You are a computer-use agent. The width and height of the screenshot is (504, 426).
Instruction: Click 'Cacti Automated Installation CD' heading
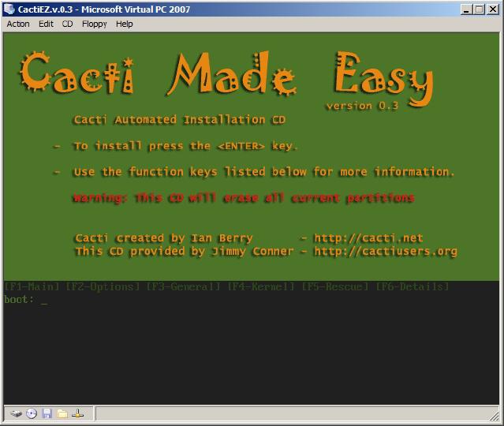[x=180, y=120]
